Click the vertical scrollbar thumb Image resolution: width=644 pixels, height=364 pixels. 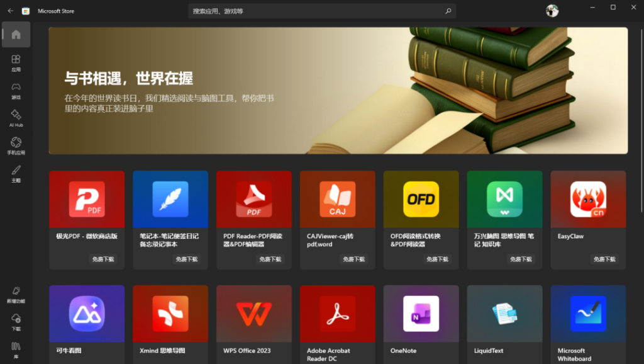pos(641,120)
